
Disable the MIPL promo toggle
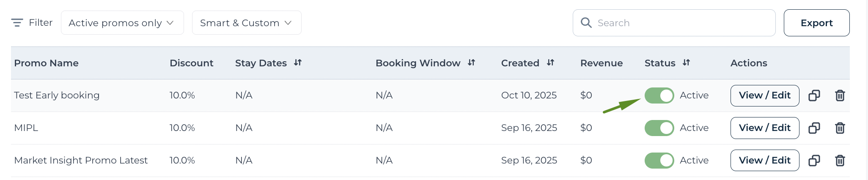(x=659, y=128)
